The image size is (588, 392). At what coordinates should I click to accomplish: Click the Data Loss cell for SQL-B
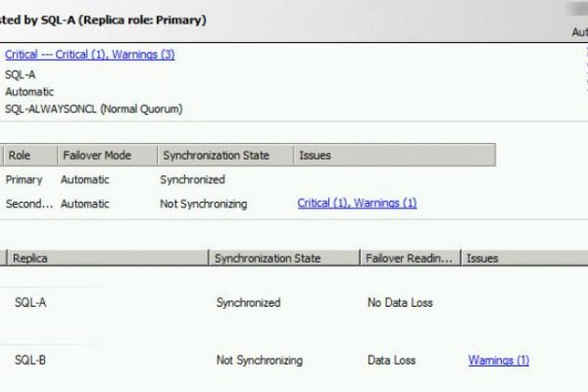[x=389, y=360]
